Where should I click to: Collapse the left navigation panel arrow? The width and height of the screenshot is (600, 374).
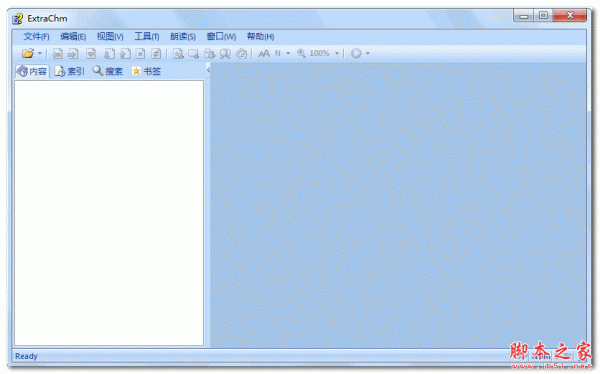tap(208, 70)
